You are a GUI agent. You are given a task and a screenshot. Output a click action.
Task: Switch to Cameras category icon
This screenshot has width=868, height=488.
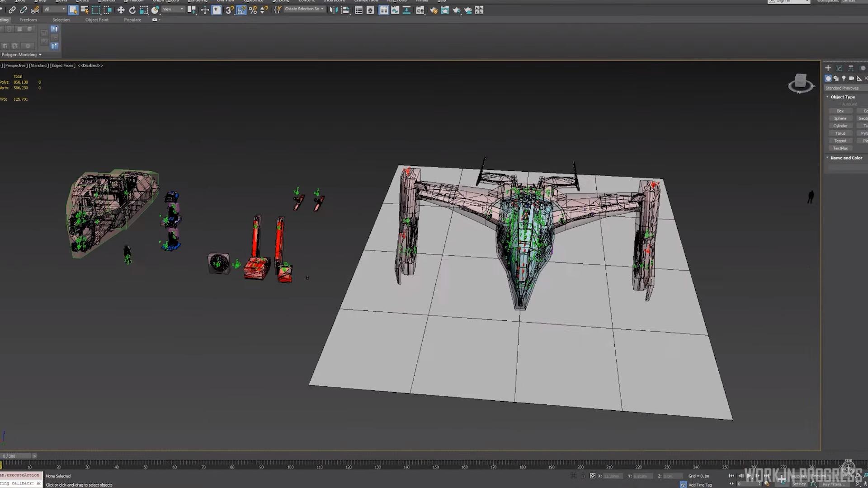coord(851,78)
